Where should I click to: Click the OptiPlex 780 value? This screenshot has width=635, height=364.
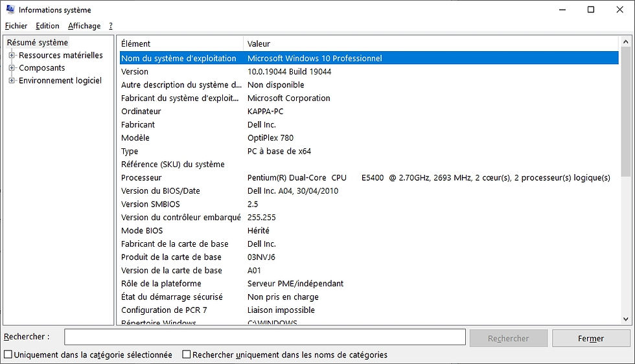click(x=270, y=138)
